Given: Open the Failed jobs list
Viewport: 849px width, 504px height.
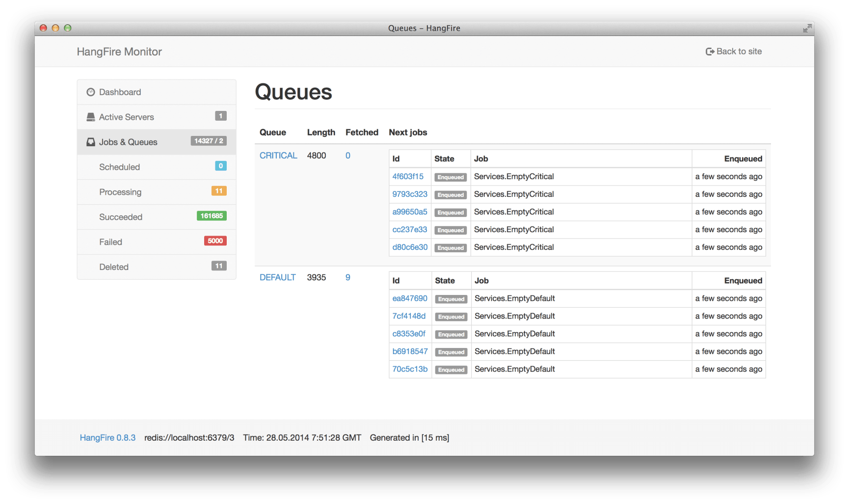Looking at the screenshot, I should [x=157, y=242].
